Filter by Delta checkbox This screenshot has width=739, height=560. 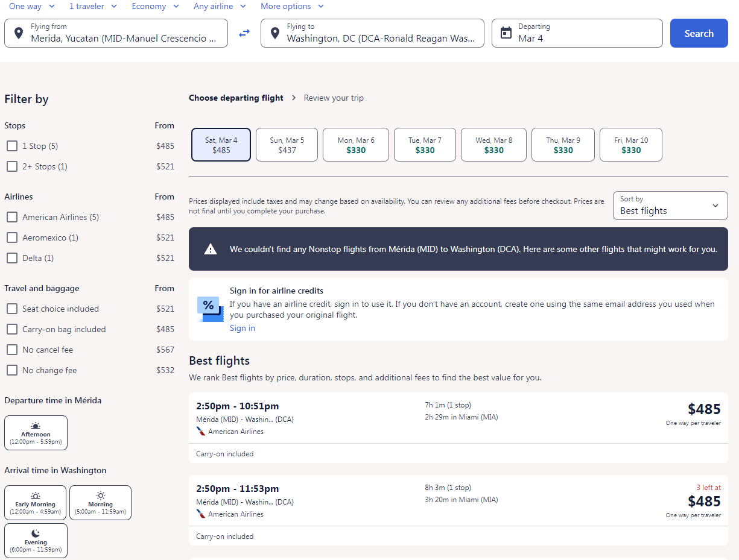12,258
